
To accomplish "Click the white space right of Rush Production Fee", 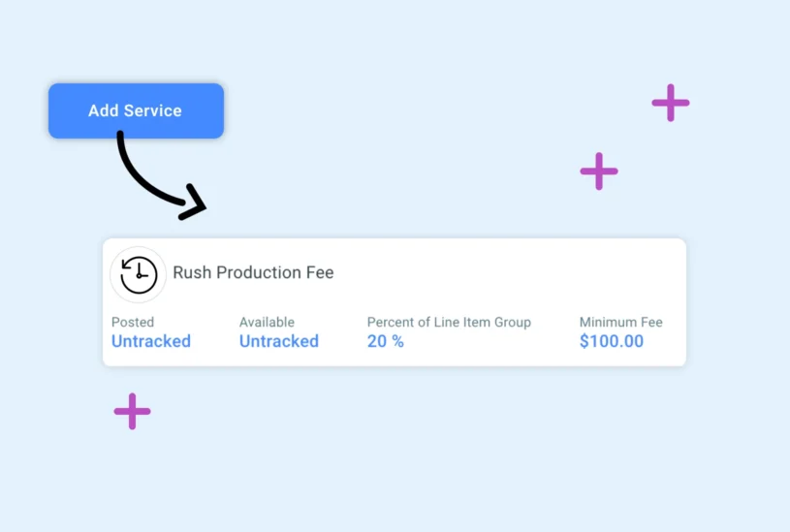I will pos(504,273).
